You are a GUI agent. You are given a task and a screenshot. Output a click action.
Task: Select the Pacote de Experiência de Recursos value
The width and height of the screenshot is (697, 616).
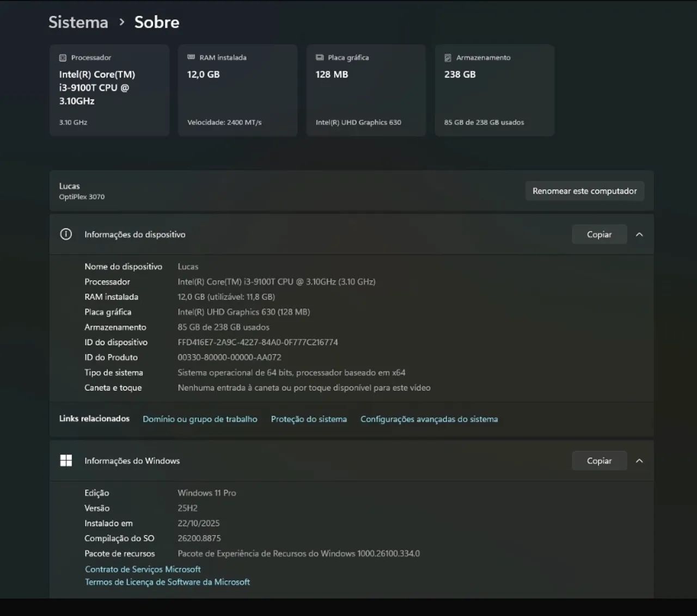coord(298,553)
